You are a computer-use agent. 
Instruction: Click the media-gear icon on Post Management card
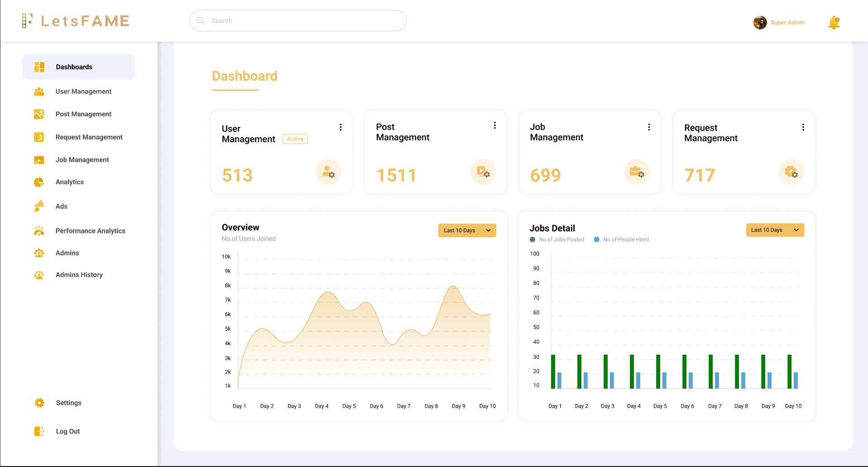483,172
